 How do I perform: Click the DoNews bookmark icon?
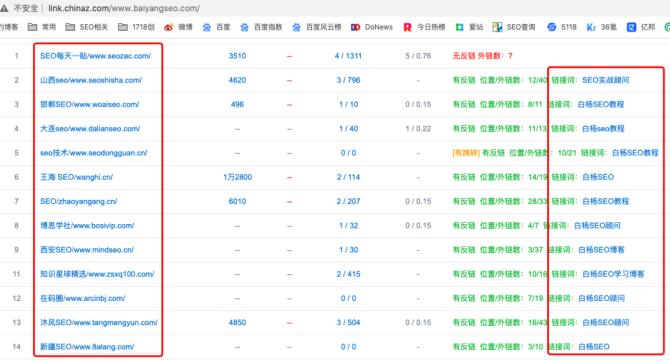(x=356, y=27)
